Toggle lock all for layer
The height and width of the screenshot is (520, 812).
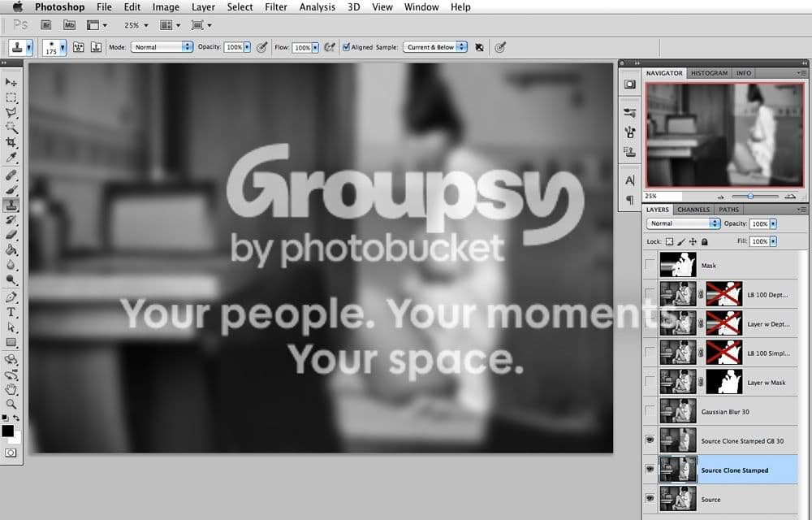click(704, 241)
